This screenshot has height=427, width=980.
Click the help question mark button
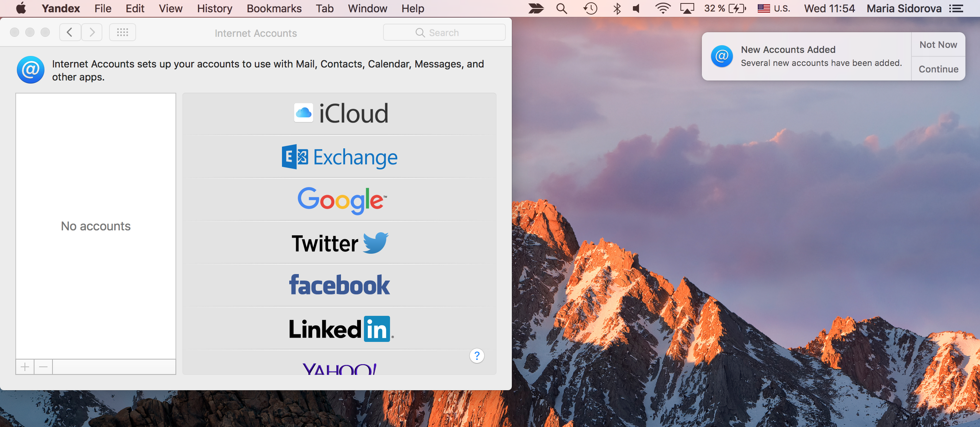tap(477, 356)
